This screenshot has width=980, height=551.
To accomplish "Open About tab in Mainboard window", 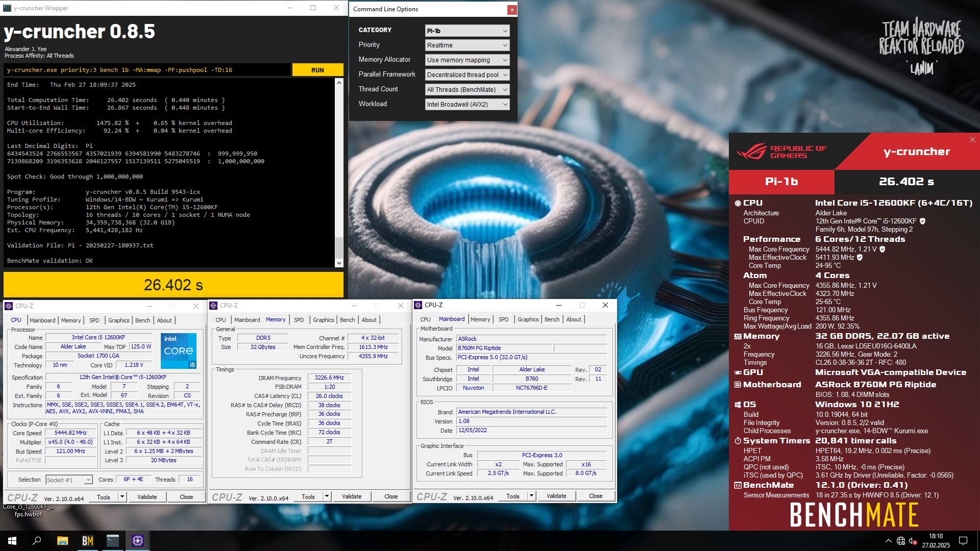I will click(x=574, y=319).
